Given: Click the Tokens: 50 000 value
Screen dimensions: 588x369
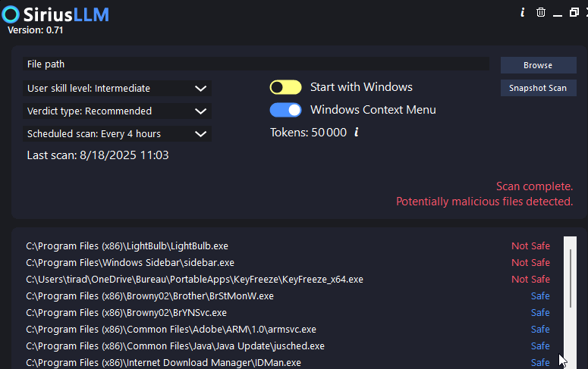Looking at the screenshot, I should point(309,133).
